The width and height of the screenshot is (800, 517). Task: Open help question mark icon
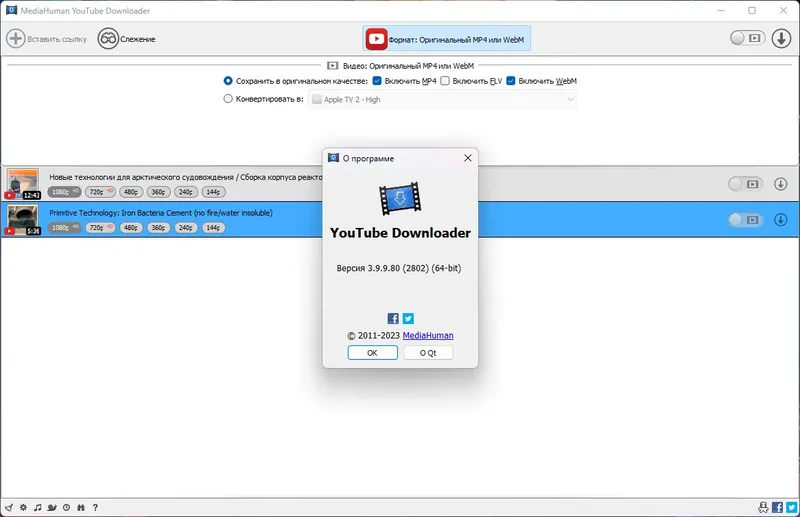click(95, 507)
